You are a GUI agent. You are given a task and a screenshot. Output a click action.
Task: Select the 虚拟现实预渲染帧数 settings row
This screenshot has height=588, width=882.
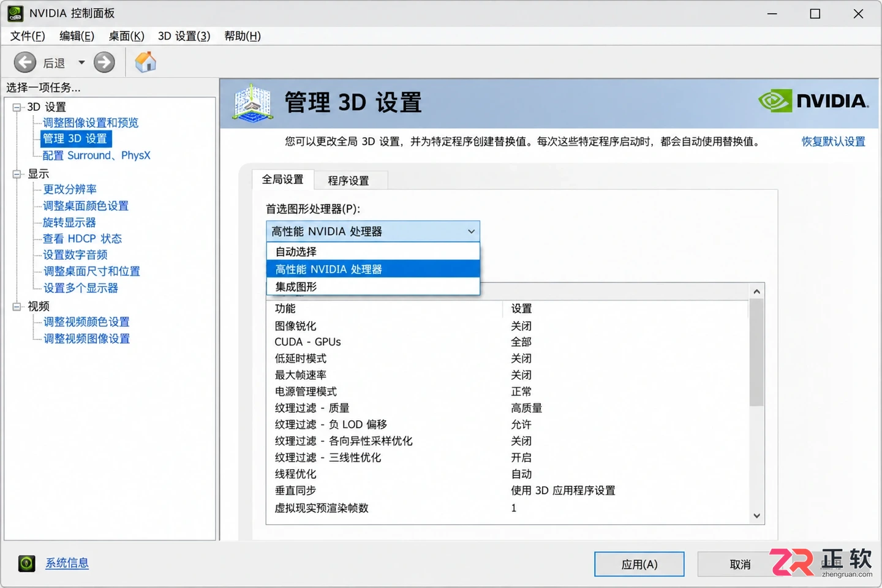click(508, 508)
